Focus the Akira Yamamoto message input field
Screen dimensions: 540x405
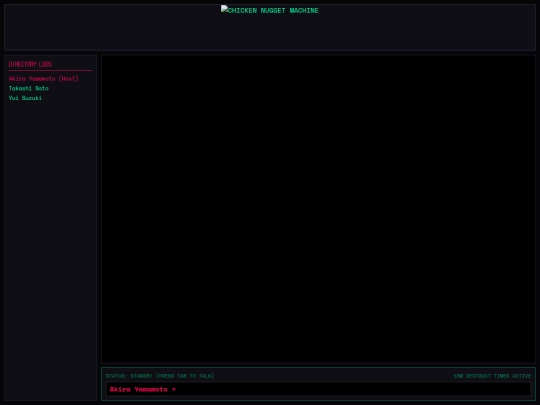click(318, 389)
